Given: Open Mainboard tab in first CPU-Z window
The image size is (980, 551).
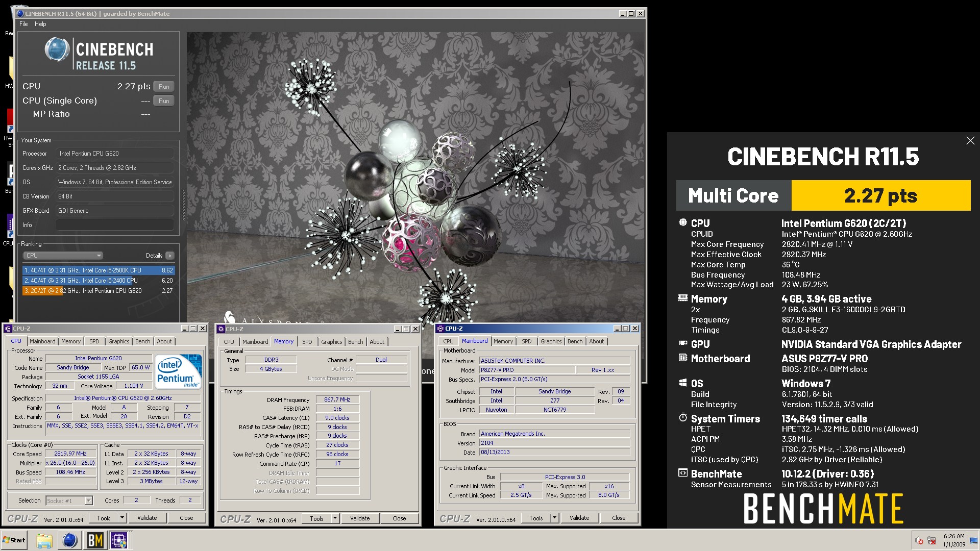Looking at the screenshot, I should click(42, 341).
